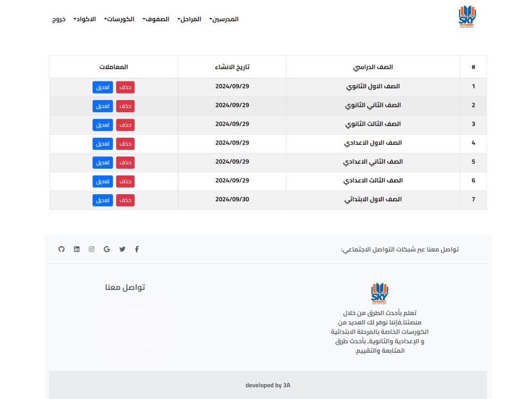
Task: Delete الصف الاول الاعدادي row
Action: point(125,144)
